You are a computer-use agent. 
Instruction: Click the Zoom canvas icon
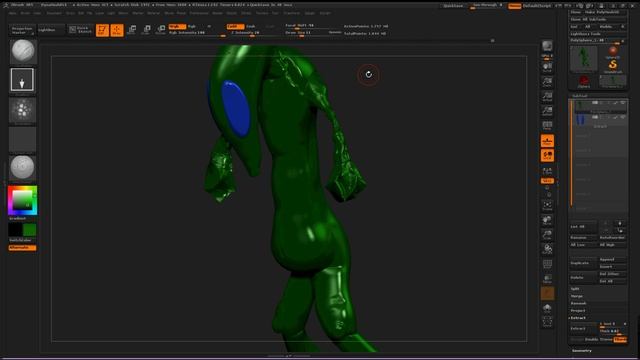coord(547,82)
